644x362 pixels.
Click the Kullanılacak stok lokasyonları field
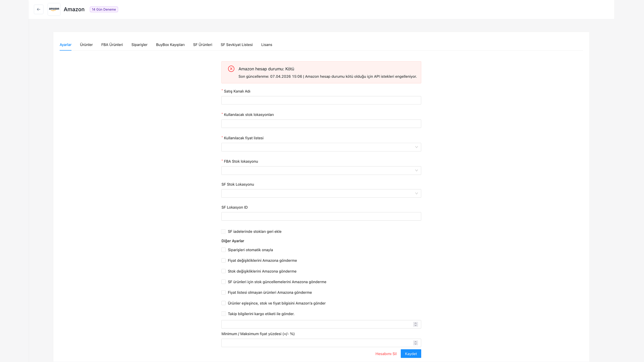coord(321,124)
